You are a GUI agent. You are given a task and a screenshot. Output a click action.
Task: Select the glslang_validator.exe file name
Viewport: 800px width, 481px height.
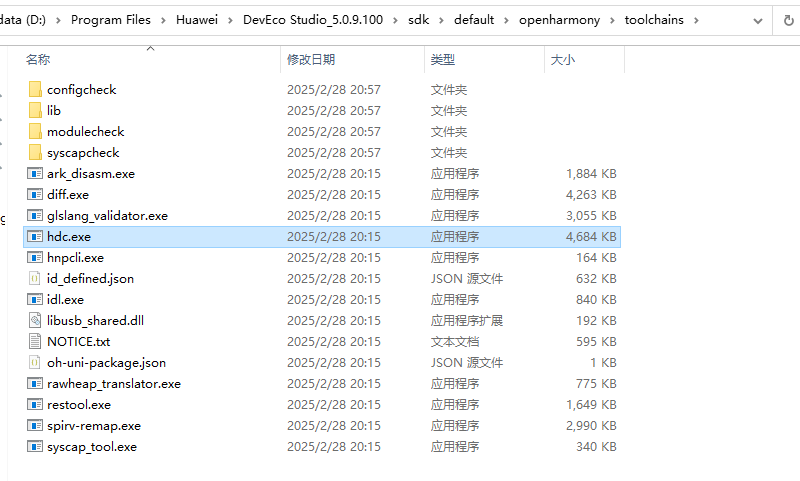click(107, 216)
